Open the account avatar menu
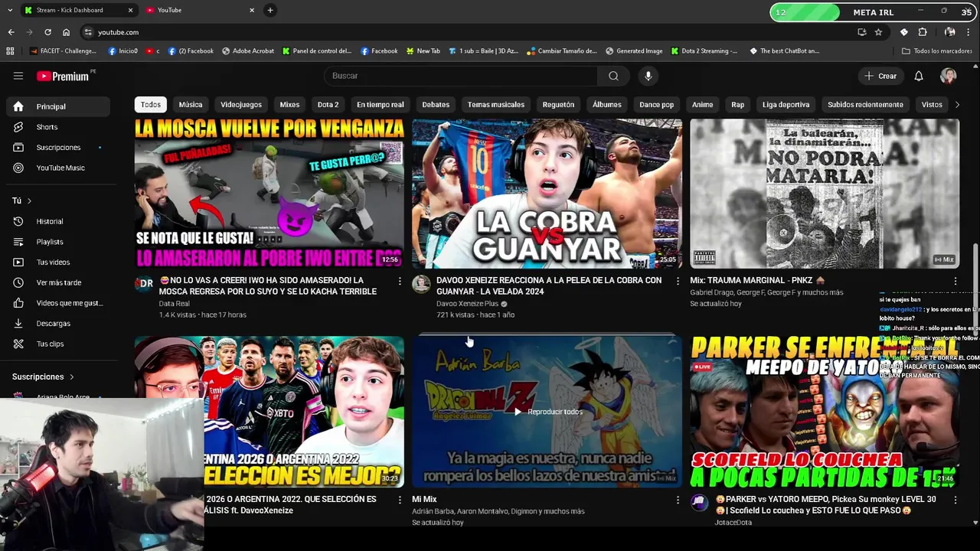980x551 pixels. pyautogui.click(x=949, y=76)
